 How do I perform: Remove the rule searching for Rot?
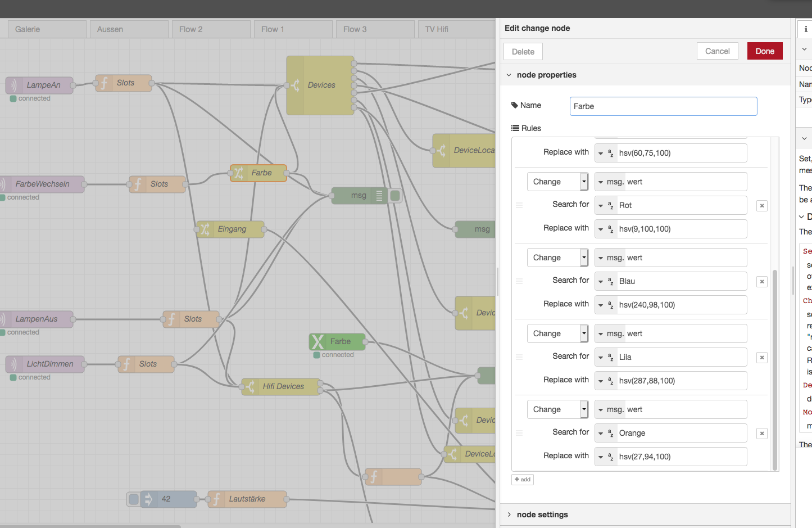click(x=761, y=206)
